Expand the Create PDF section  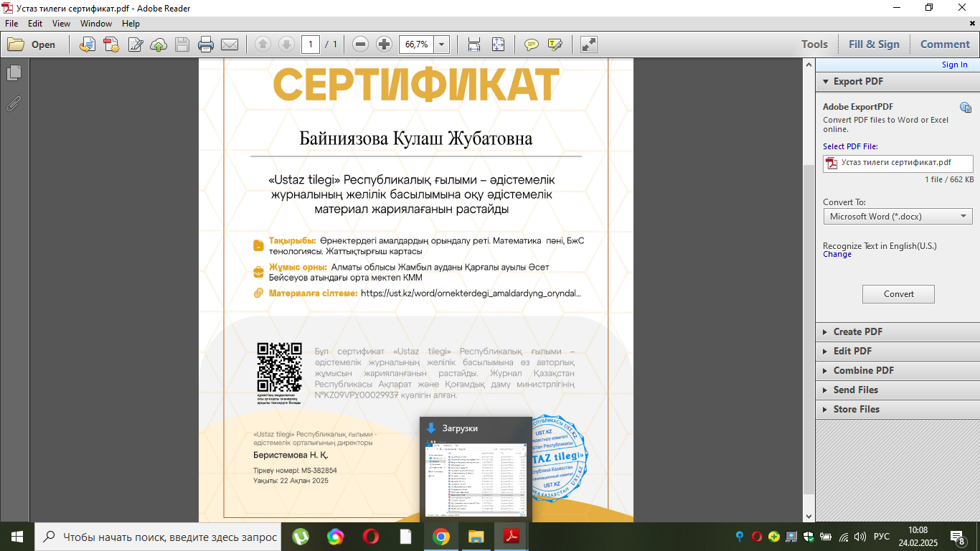point(857,331)
